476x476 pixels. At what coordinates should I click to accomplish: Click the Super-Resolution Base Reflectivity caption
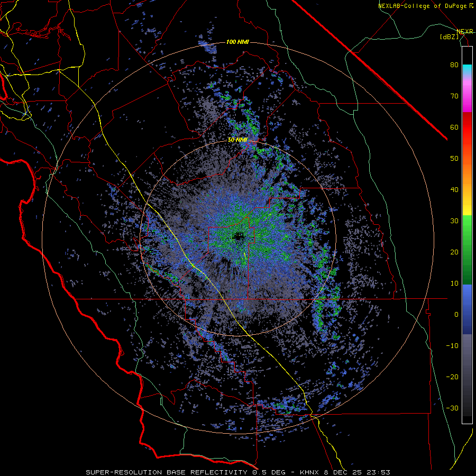166,472
